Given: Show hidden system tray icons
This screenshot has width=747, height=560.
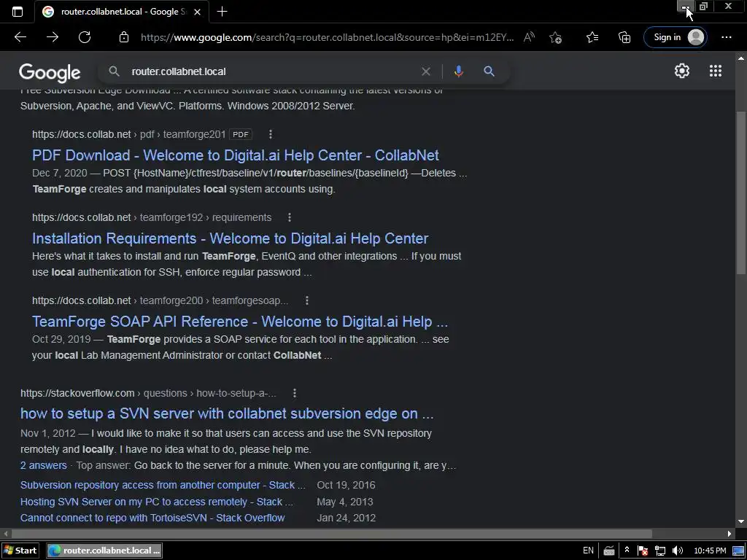Looking at the screenshot, I should tap(627, 550).
